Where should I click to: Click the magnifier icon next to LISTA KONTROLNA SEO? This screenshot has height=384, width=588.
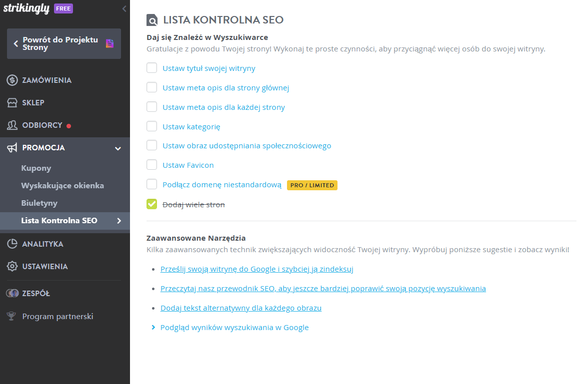[x=151, y=20]
